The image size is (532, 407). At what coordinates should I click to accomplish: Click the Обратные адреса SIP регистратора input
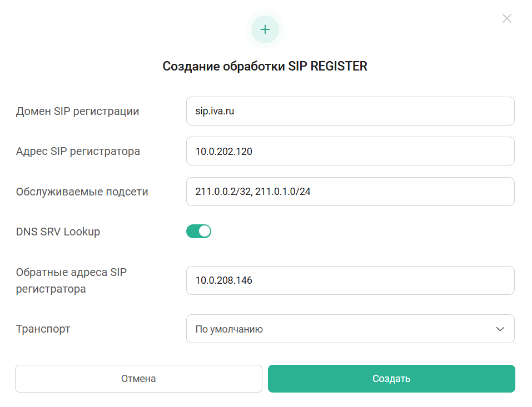(x=350, y=280)
